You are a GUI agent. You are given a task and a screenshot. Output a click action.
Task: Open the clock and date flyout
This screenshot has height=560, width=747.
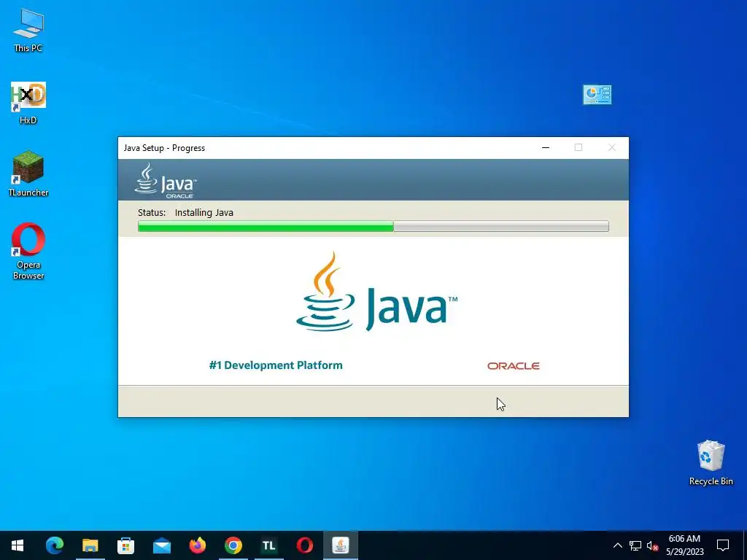pos(684,545)
